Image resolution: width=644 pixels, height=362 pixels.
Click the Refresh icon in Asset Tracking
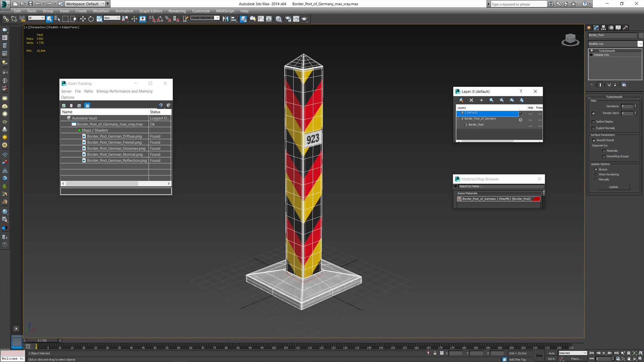(64, 106)
